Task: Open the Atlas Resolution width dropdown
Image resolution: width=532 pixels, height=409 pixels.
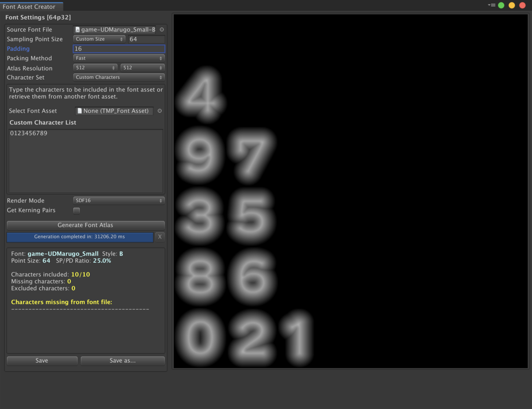Action: click(x=95, y=68)
